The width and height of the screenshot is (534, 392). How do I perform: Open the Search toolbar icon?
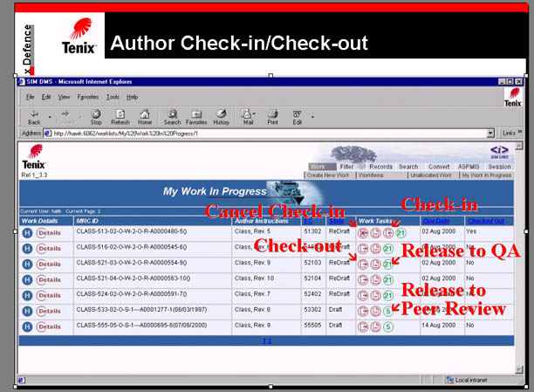coord(172,117)
